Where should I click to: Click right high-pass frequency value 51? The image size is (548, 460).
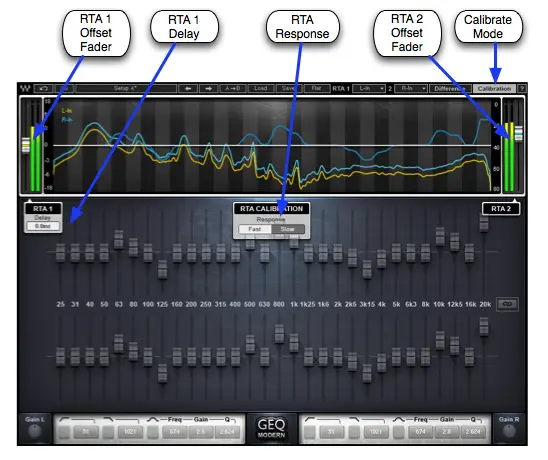[x=331, y=432]
